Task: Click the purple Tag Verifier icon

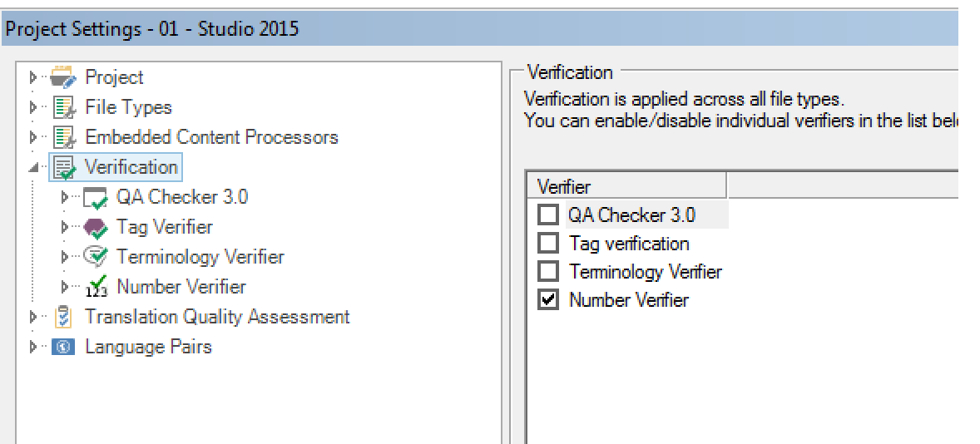Action: click(x=96, y=228)
